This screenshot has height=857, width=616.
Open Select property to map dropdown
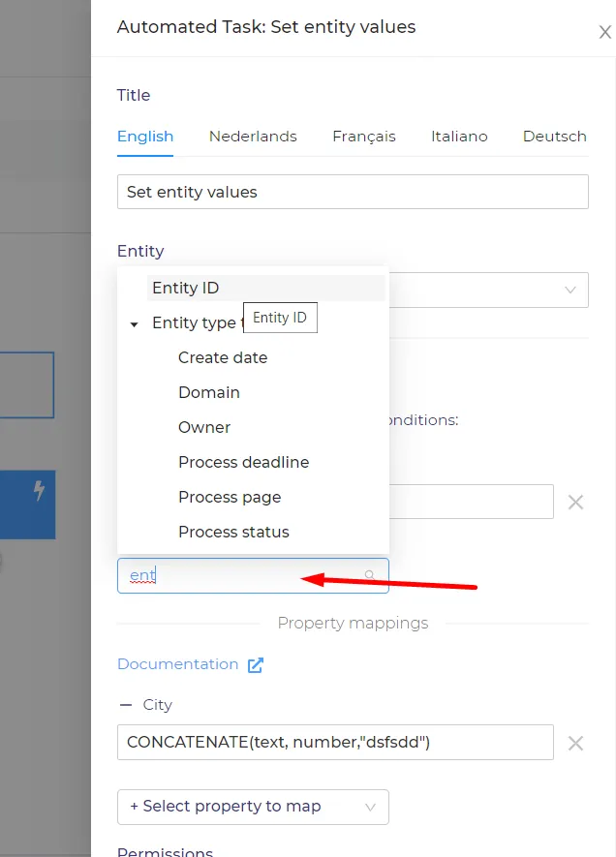[x=253, y=807]
